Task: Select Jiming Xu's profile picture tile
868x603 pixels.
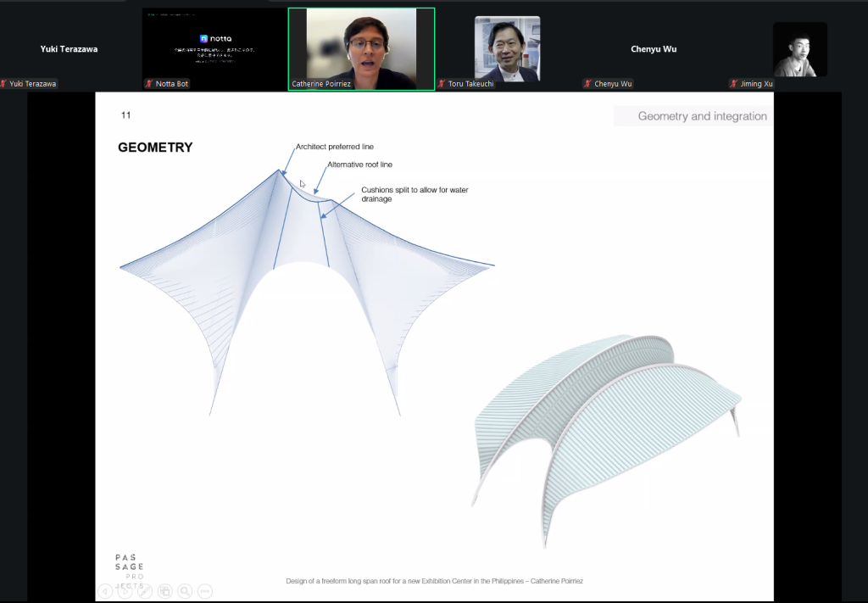Action: point(799,49)
